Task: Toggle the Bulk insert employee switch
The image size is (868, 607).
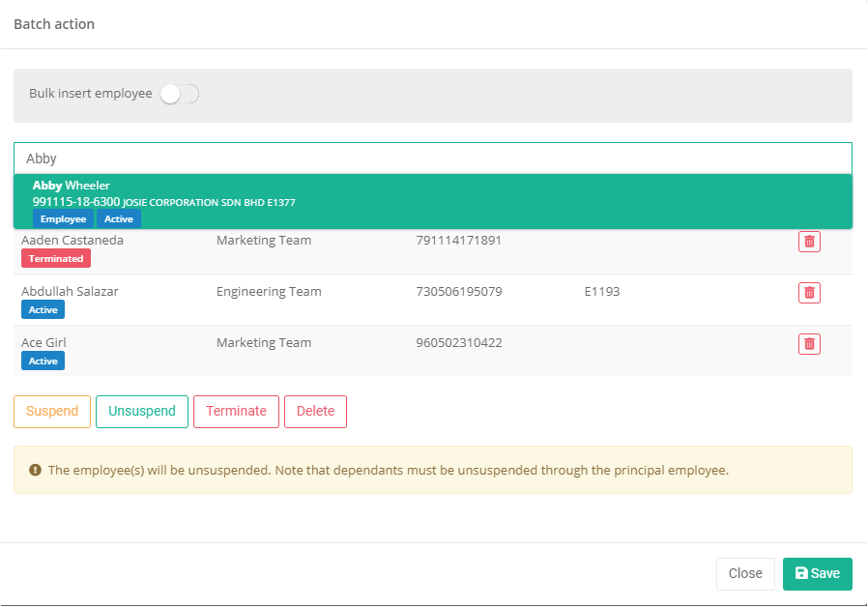Action: [179, 94]
